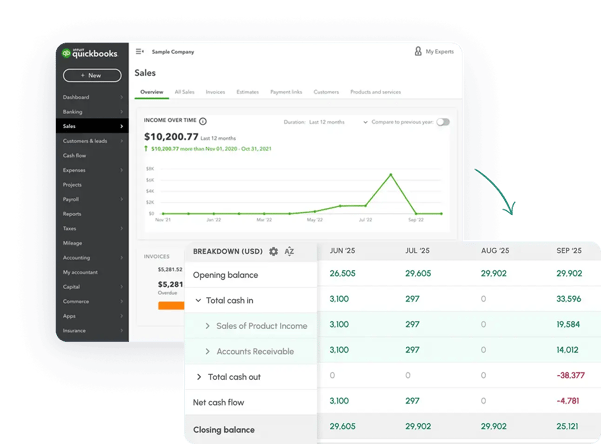Expand the Accounting sidebar chevron
The height and width of the screenshot is (444, 601).
click(122, 257)
